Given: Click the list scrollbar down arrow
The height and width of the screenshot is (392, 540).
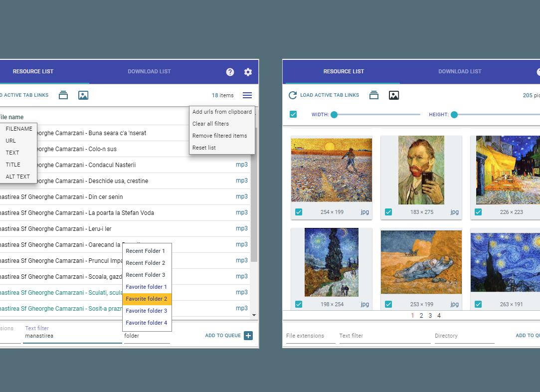Looking at the screenshot, I should (x=254, y=315).
